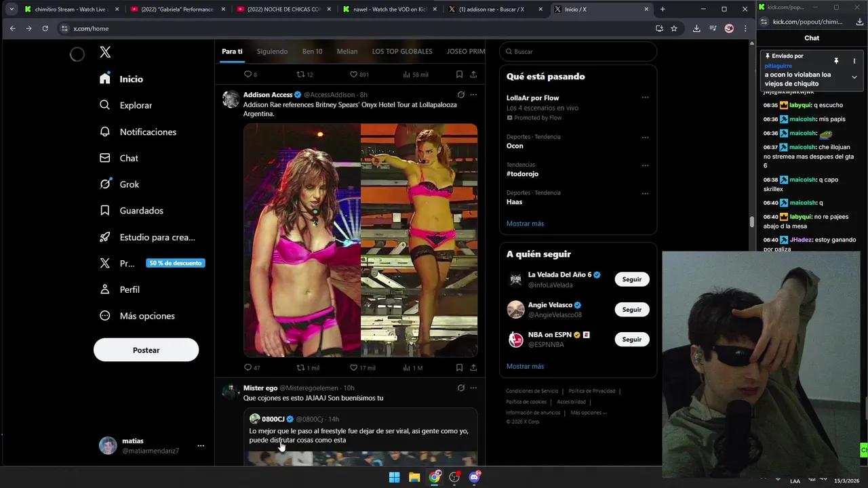
Task: Open more options on Mister ego post
Action: pos(473,388)
